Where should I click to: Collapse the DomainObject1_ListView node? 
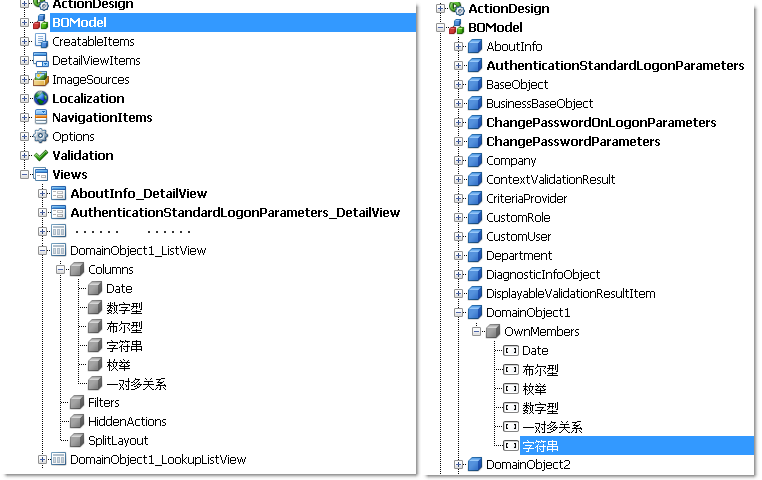pos(42,250)
